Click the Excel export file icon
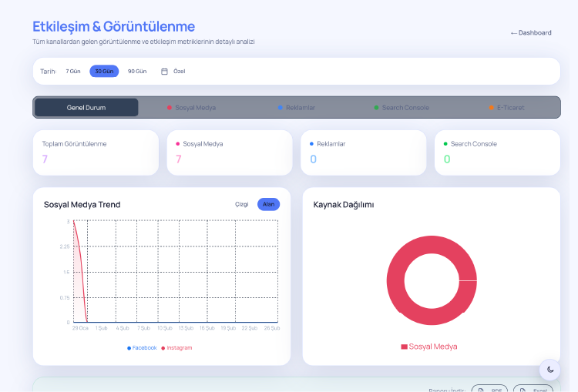Screen dimensions: 578x392 coord(523,390)
